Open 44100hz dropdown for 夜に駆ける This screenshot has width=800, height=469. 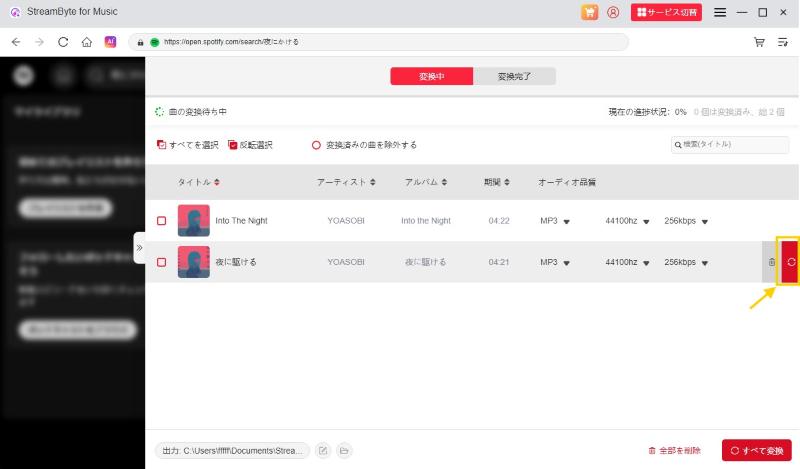point(627,262)
